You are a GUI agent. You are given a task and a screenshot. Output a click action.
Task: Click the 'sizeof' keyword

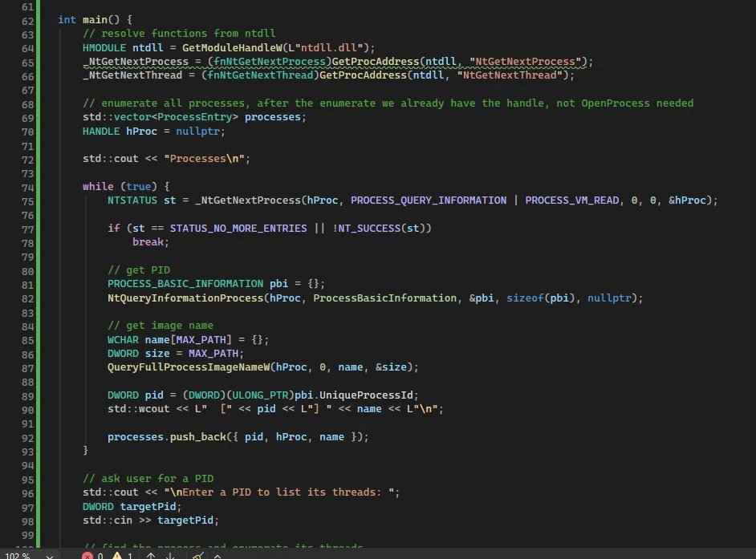click(x=525, y=298)
